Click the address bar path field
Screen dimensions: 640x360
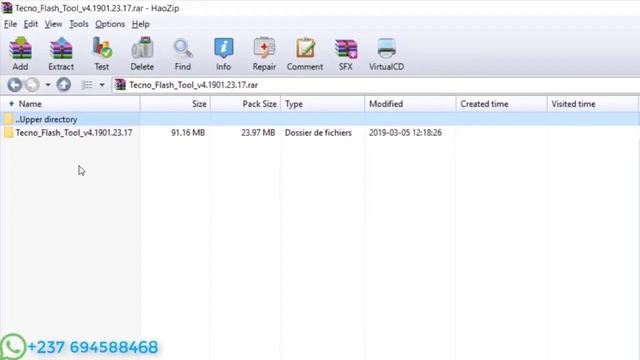376,85
